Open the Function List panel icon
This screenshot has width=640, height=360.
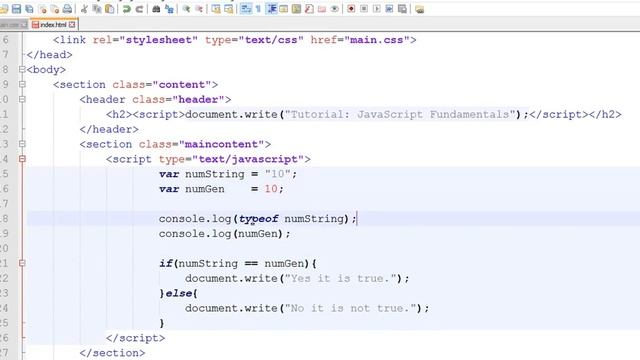309,9
